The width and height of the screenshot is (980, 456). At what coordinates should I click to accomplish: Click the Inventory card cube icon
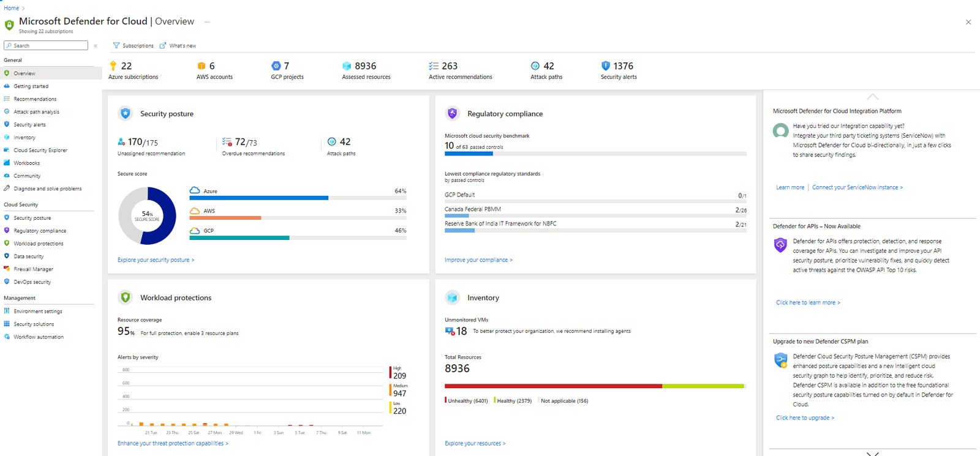[x=453, y=297]
